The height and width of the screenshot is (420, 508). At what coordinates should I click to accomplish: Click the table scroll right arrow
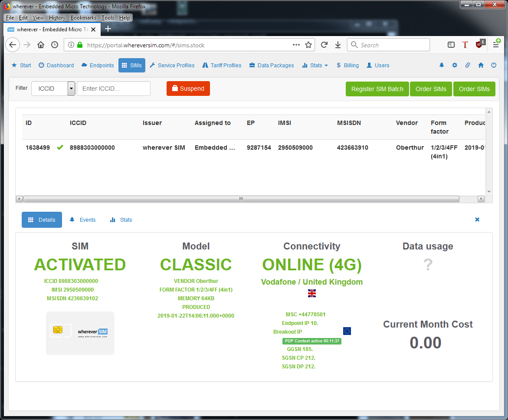point(481,199)
